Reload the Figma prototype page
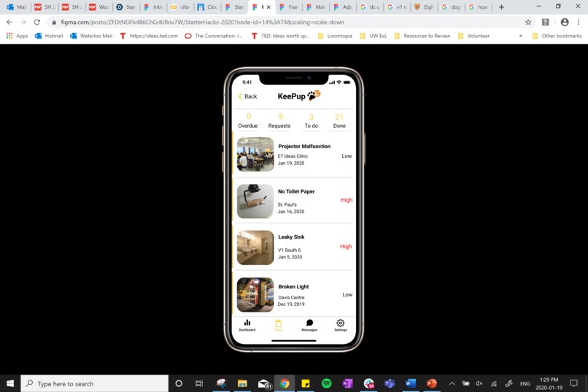 pos(36,22)
